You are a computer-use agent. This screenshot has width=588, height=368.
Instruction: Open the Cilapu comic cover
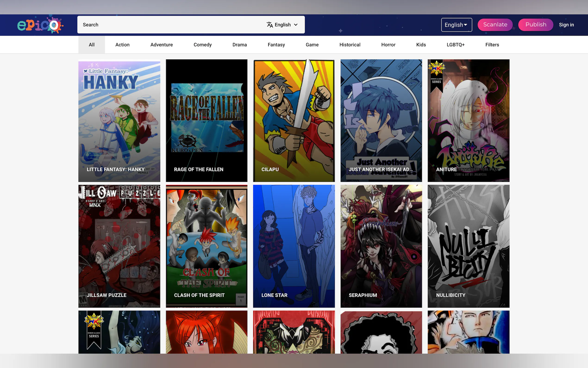tap(294, 121)
